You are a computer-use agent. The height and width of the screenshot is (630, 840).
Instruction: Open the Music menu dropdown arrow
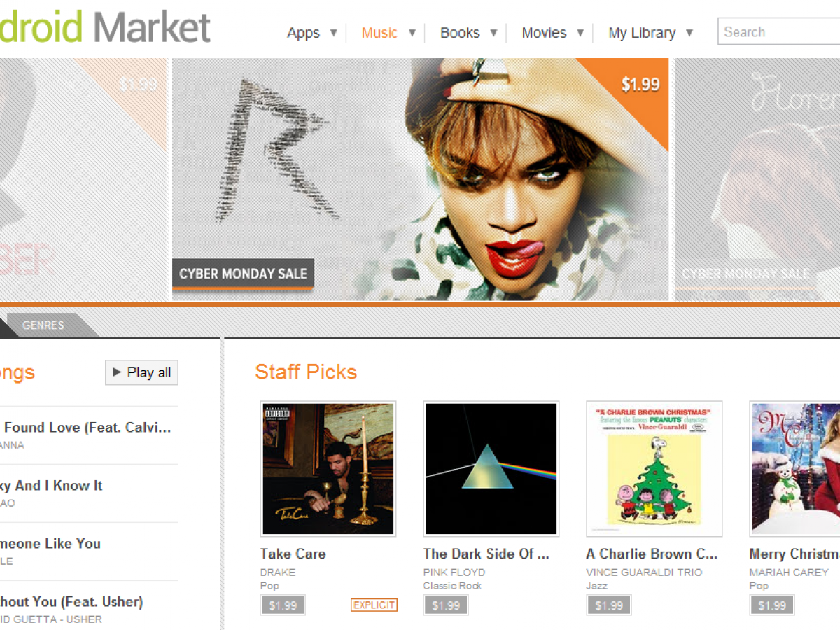click(x=412, y=33)
